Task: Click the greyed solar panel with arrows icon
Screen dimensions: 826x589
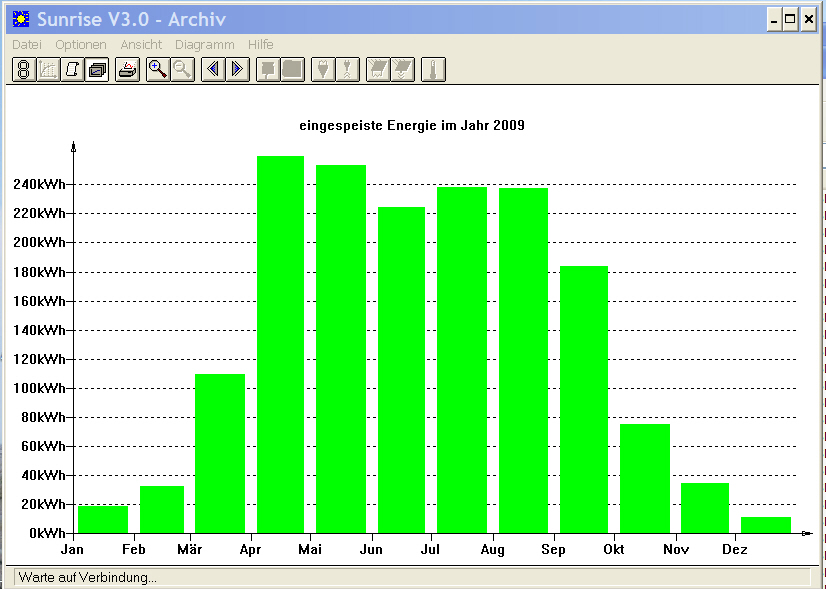Action: click(x=402, y=70)
